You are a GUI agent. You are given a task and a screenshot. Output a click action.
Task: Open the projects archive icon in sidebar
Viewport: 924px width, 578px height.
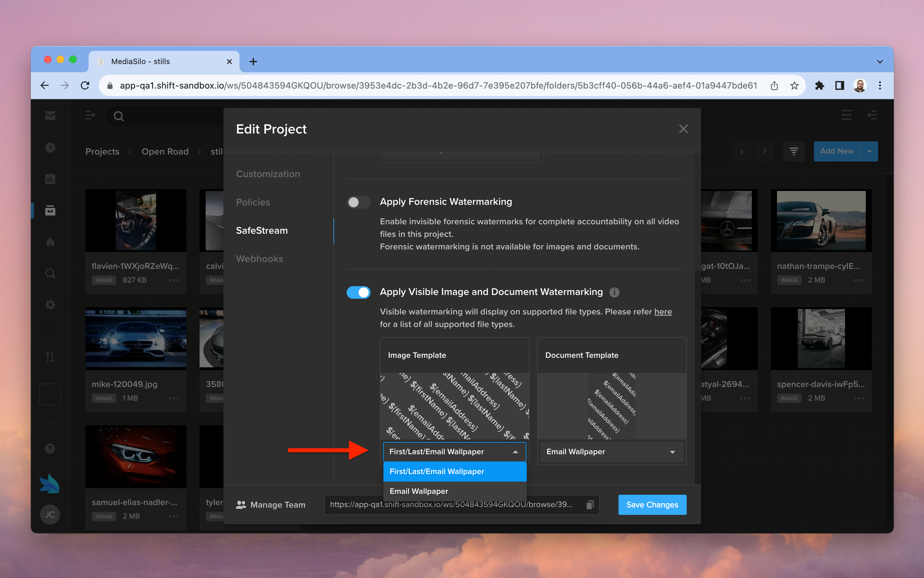[50, 210]
